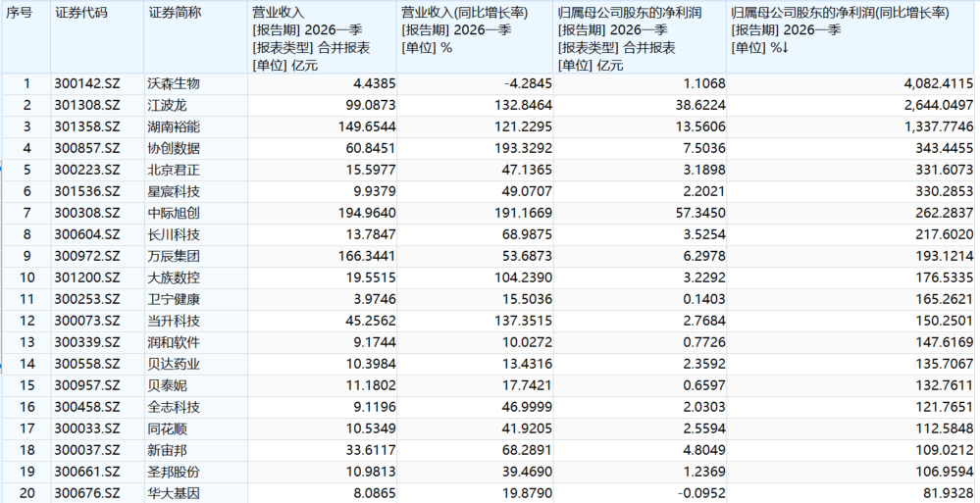980x503 pixels.
Task: Select stock name 圣邦股份
Action: [175, 473]
